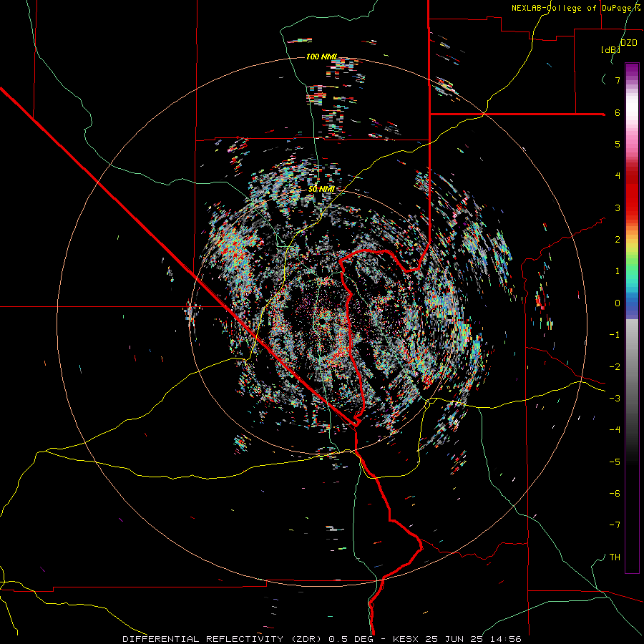Click the "1" value on the color scale
The image size is (644, 644).
coord(618,271)
